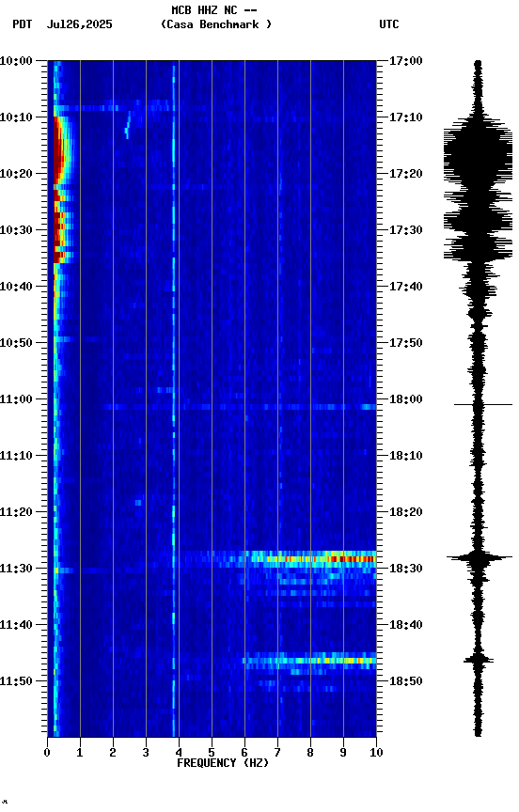Click the 11:50 PDT time label
Image resolution: width=519 pixels, height=812 pixels.
(16, 681)
